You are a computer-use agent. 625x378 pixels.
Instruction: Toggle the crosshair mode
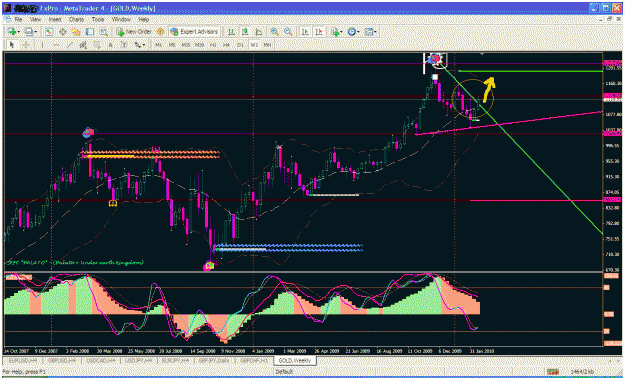26,45
